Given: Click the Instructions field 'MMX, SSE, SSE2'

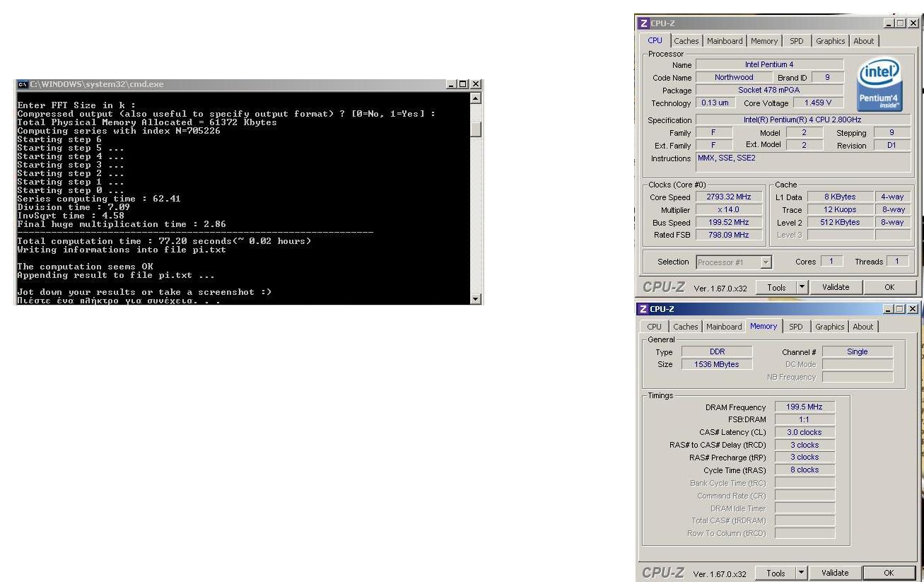Looking at the screenshot, I should click(804, 162).
